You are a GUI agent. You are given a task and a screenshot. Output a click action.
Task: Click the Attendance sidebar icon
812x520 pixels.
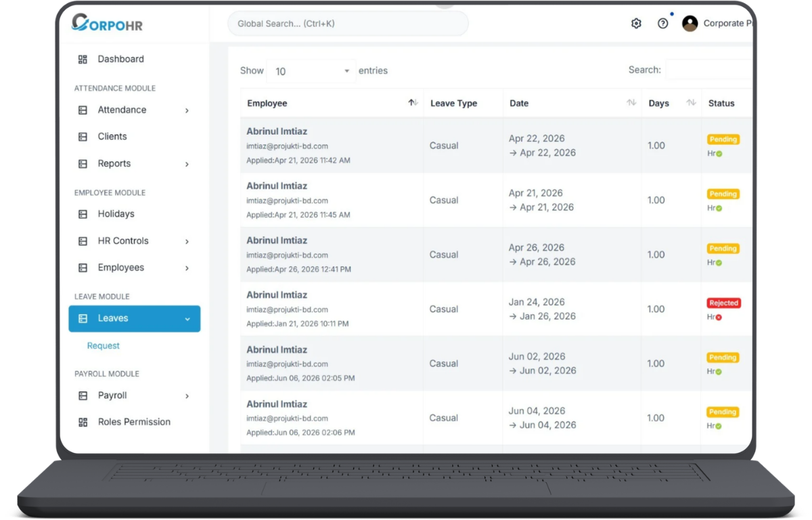[x=83, y=110]
